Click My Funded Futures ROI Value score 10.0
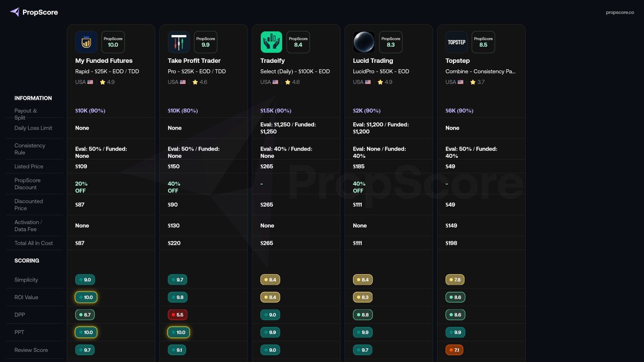This screenshot has height=362, width=644. point(86,297)
